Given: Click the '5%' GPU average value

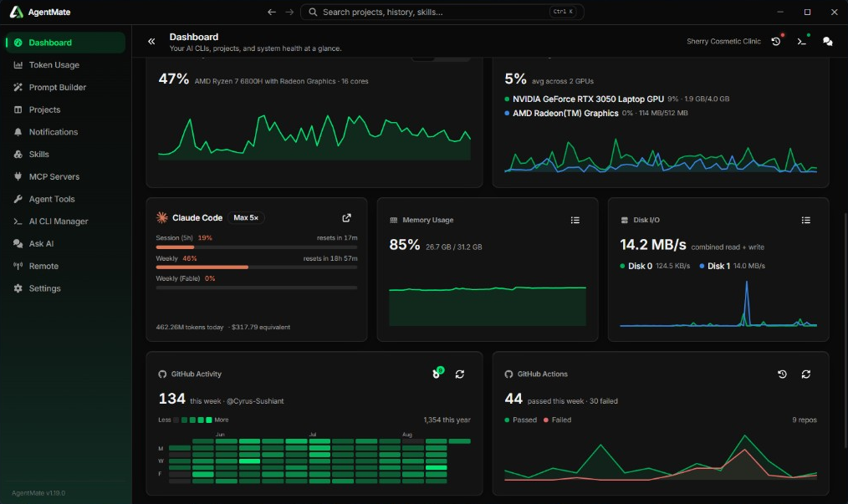Looking at the screenshot, I should [x=515, y=79].
